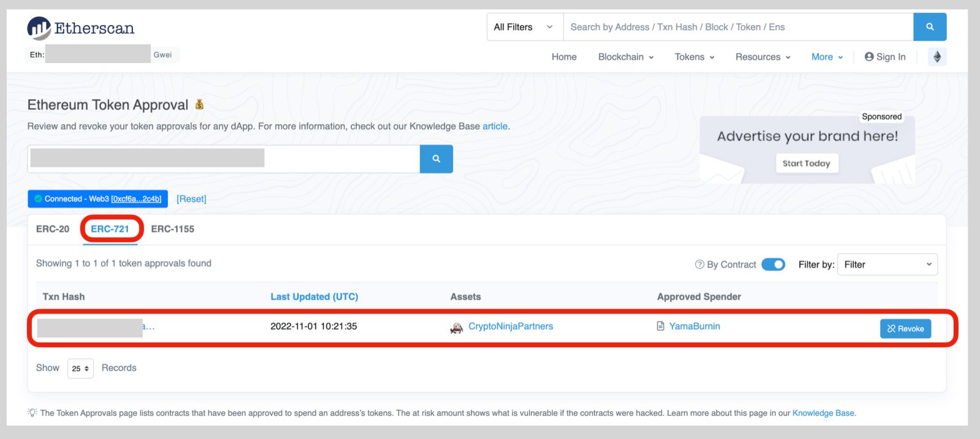Expand the Resources menu
Viewport: 980px width, 439px height.
click(x=763, y=57)
